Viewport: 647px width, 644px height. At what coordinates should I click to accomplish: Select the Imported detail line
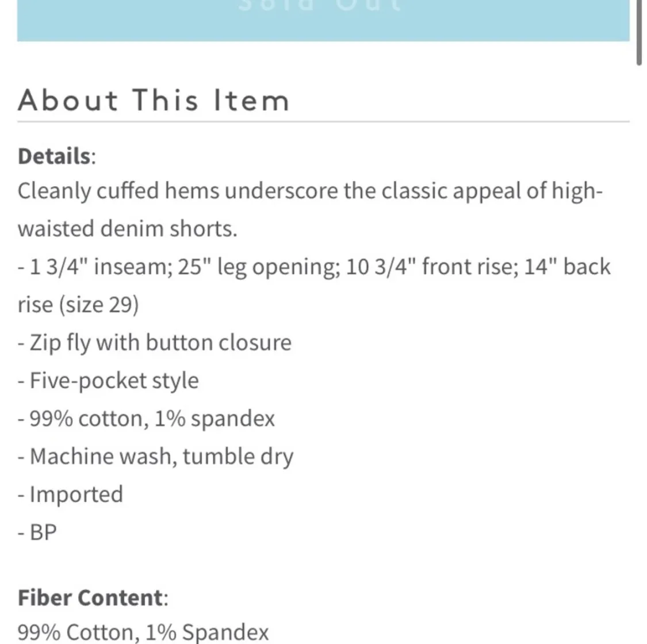point(71,494)
